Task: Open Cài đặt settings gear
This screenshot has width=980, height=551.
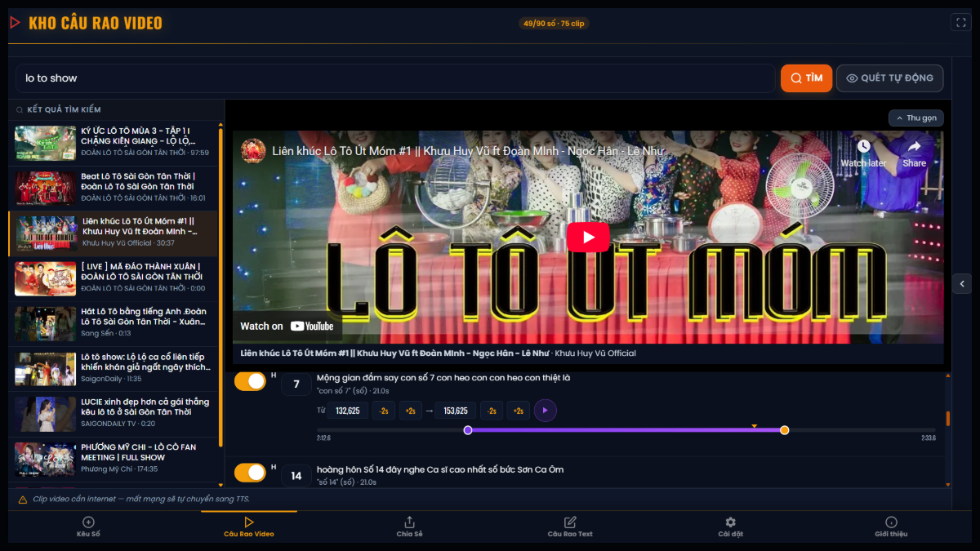Action: (x=730, y=522)
